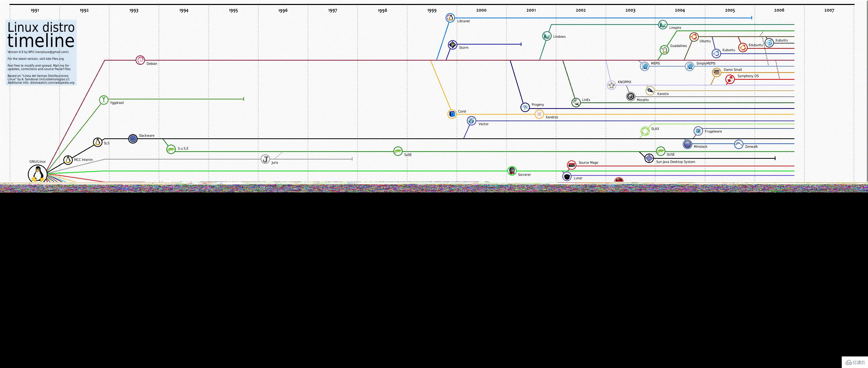Click the Edubuntu logo icon
Screen dimensions: 868x368
(x=743, y=48)
